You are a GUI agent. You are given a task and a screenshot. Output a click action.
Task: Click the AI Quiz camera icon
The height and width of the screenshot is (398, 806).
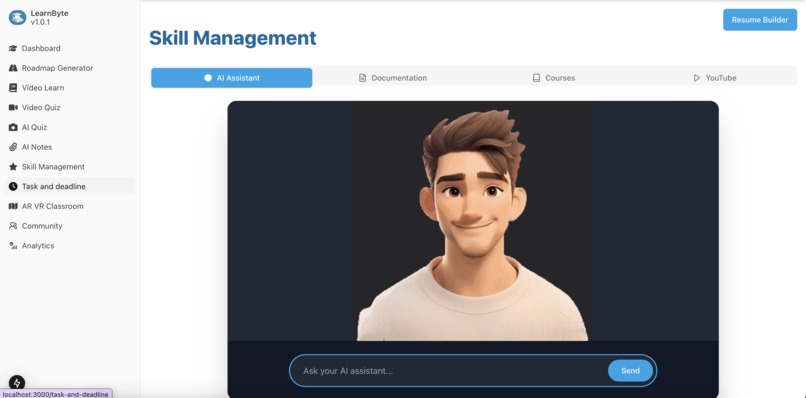[13, 127]
